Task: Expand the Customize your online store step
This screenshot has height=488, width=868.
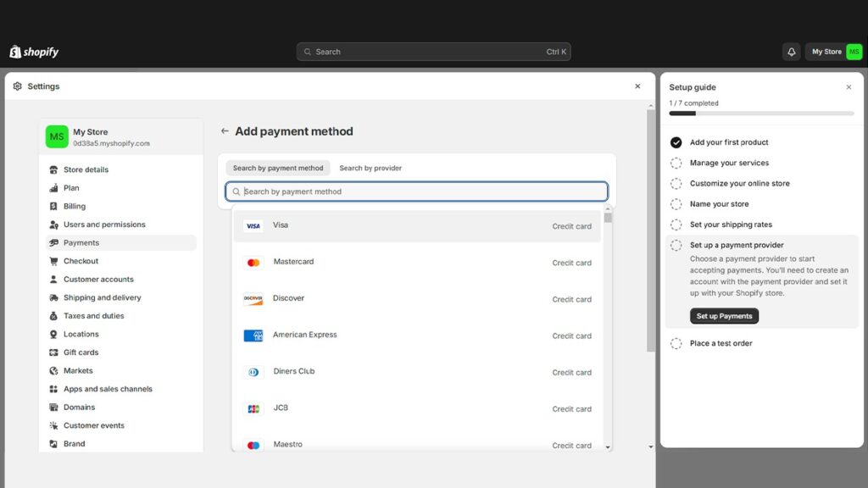Action: (739, 183)
